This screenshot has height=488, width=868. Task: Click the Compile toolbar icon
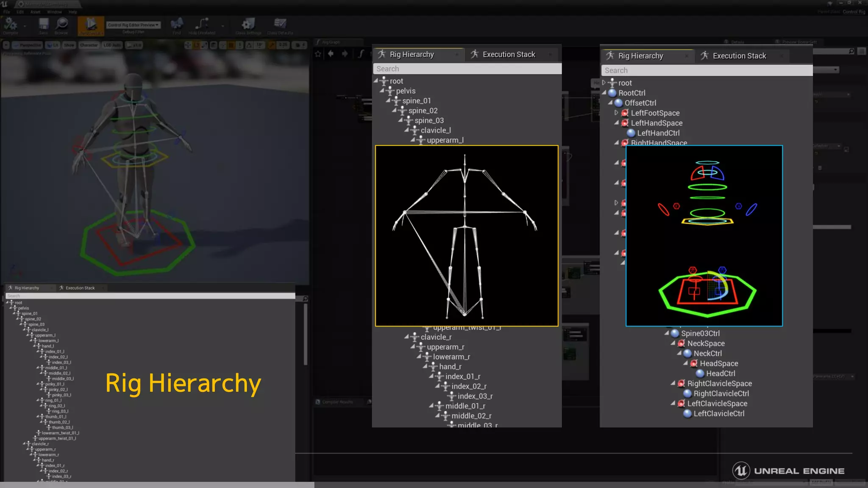tap(10, 24)
